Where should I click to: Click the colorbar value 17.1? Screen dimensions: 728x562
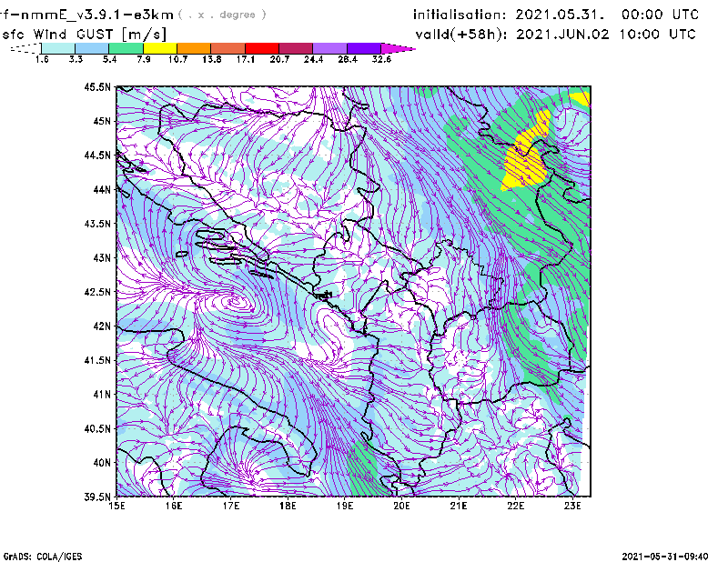245,59
